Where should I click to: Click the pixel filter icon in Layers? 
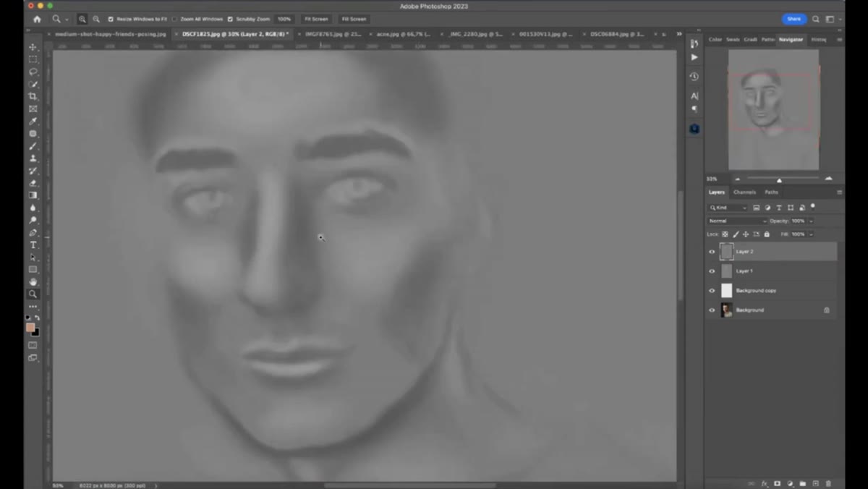point(757,208)
